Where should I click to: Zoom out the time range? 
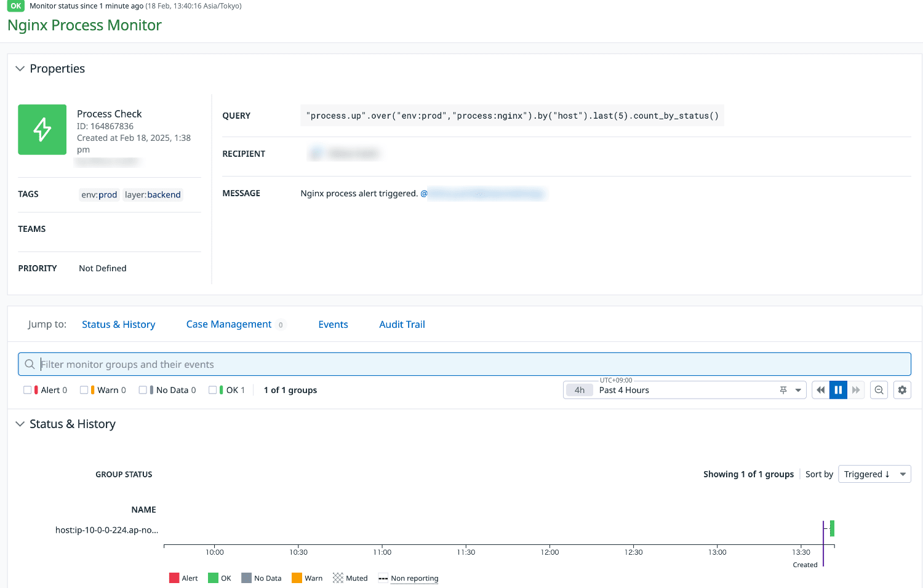click(x=879, y=390)
